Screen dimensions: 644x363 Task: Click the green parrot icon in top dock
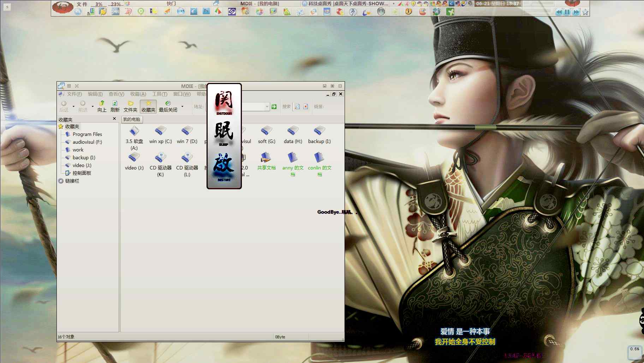pos(287,11)
